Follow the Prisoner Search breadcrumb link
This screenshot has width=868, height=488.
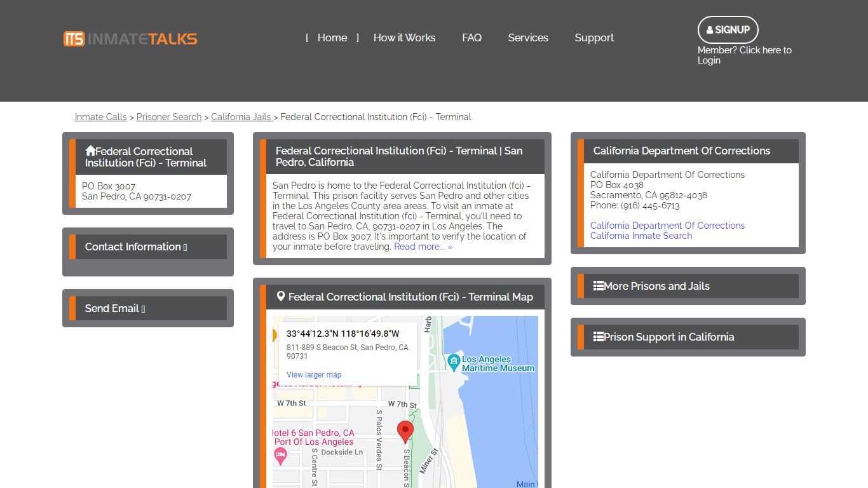tap(169, 117)
